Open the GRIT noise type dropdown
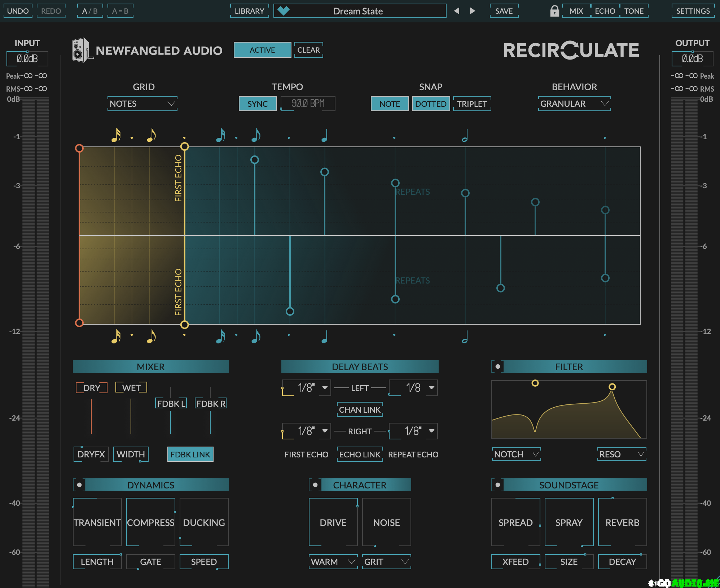Viewport: 720px width, 588px height. tap(386, 562)
